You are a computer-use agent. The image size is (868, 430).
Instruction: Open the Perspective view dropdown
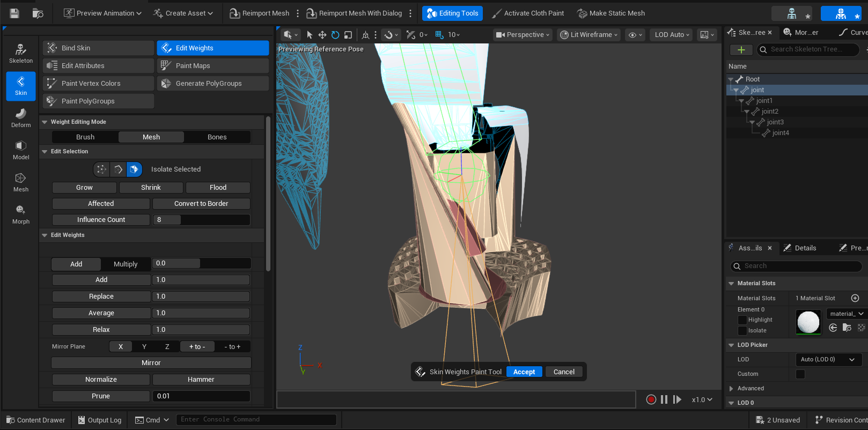click(523, 35)
